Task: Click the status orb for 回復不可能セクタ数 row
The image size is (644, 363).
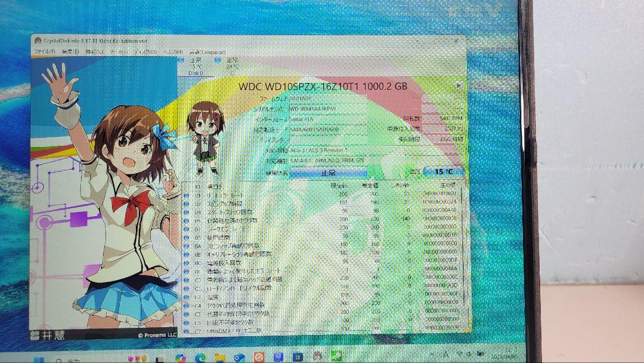Action: [x=187, y=322]
